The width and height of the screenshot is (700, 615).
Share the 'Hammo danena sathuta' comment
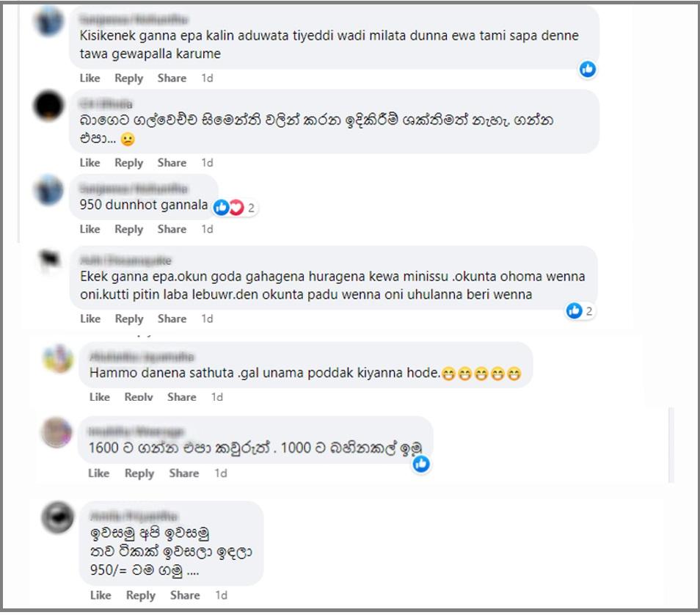pos(182,396)
